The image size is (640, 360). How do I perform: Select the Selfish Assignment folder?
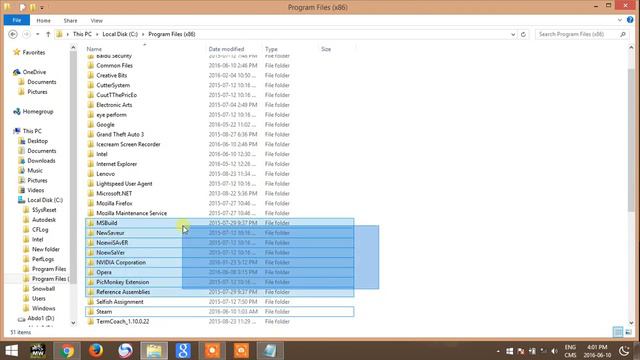[120, 302]
